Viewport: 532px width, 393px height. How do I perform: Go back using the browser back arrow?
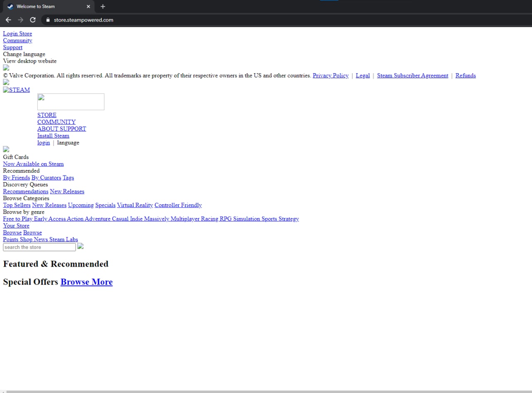[x=8, y=20]
